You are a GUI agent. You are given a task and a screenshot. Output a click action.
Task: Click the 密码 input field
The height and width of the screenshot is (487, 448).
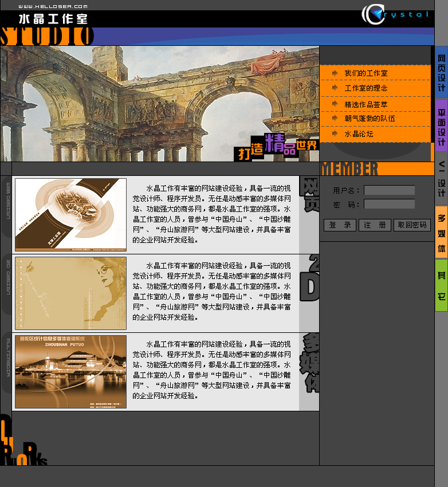[390, 204]
